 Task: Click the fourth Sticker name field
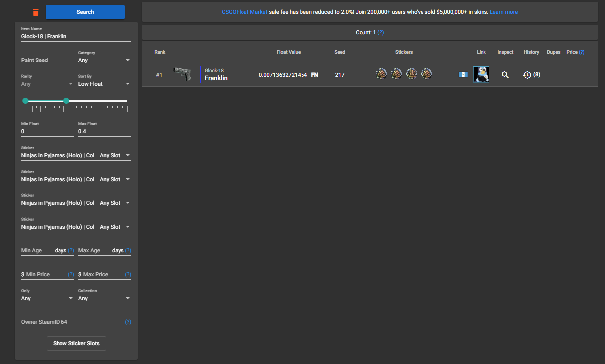pyautogui.click(x=58, y=227)
